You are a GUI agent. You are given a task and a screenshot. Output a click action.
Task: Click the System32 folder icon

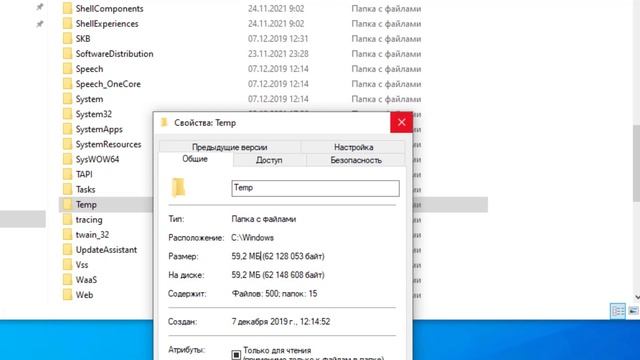67,114
